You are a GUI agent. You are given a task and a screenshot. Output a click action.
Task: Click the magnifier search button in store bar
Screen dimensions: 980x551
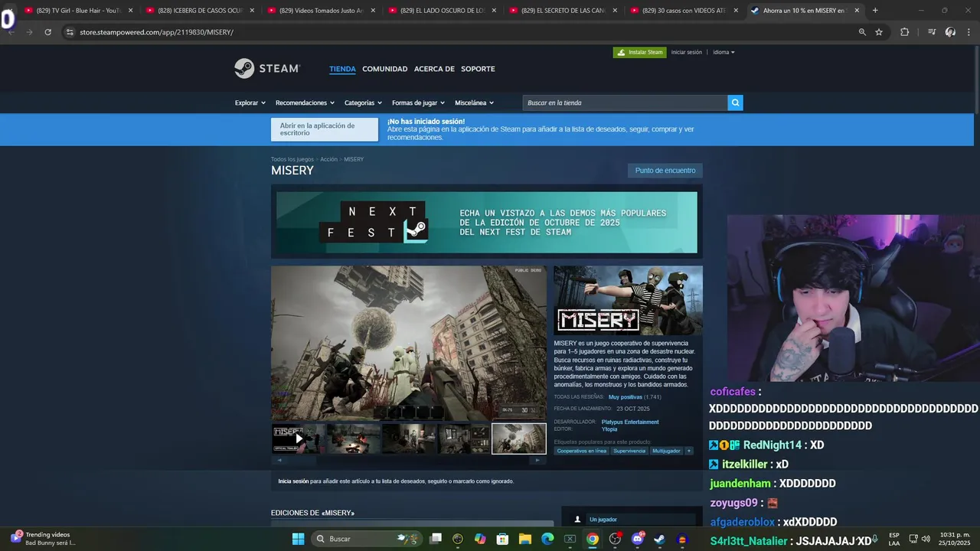pyautogui.click(x=735, y=103)
